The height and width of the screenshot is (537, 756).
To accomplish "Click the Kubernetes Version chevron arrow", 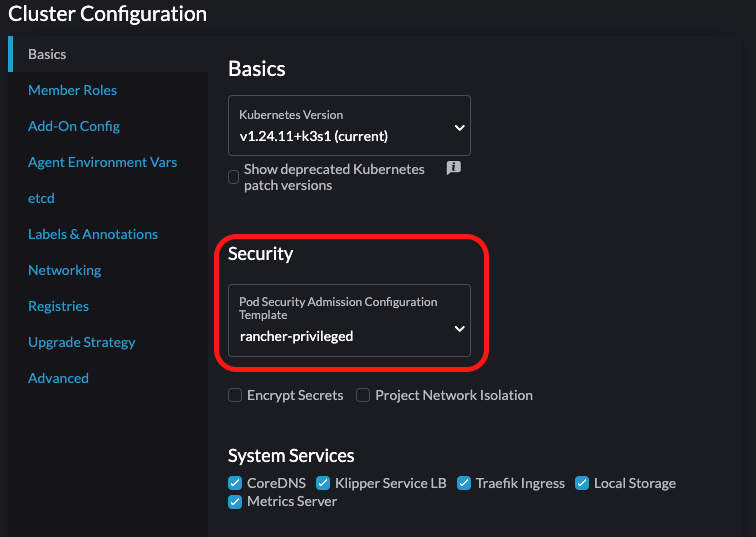I will tap(459, 128).
